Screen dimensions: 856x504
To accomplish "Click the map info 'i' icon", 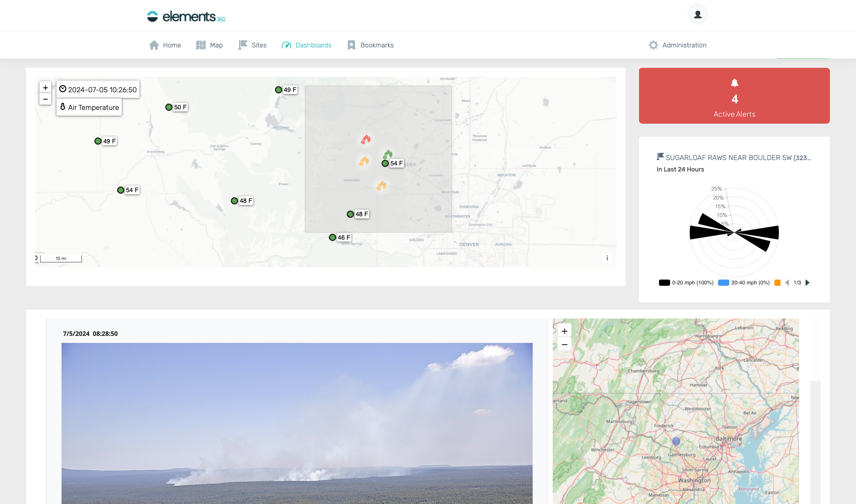I will [607, 258].
